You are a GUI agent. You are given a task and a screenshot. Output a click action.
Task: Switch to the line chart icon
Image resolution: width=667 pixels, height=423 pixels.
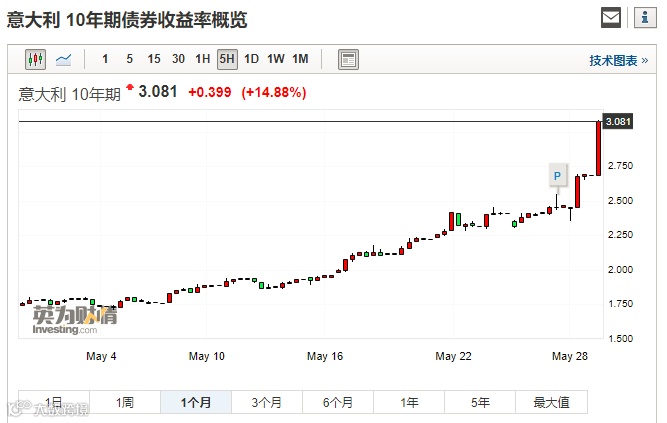coord(63,59)
